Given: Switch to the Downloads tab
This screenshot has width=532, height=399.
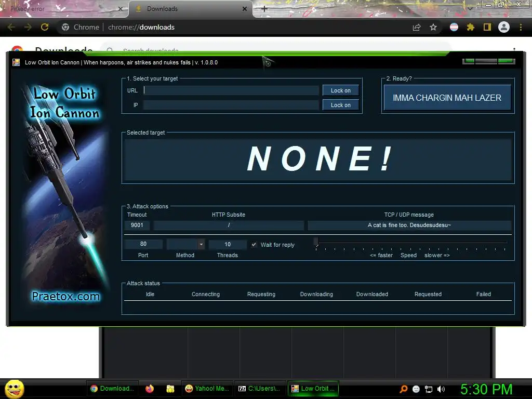Looking at the screenshot, I should tap(190, 9).
